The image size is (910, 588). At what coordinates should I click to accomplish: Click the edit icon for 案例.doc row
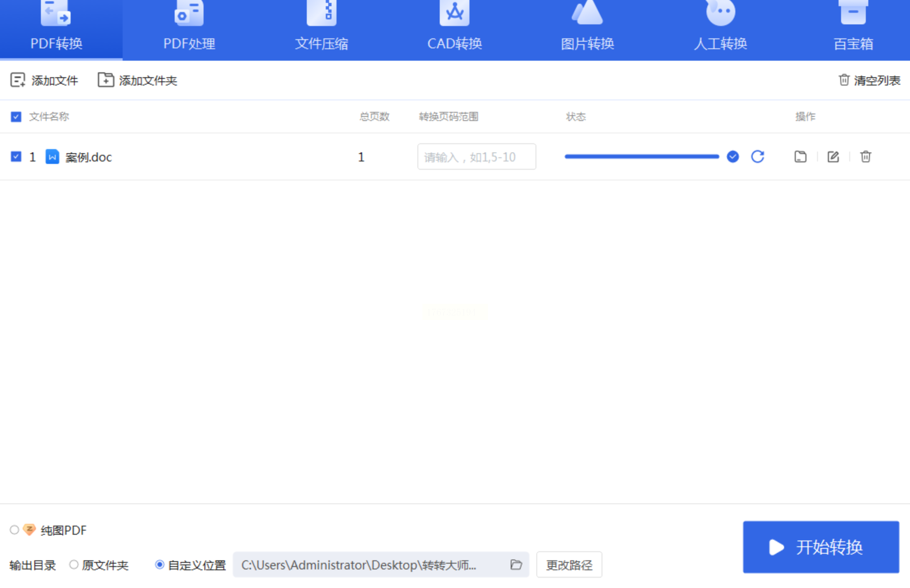pos(833,156)
